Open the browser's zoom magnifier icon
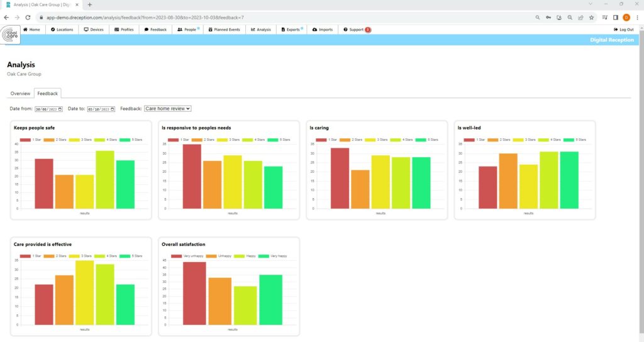The width and height of the screenshot is (644, 342). (x=570, y=18)
